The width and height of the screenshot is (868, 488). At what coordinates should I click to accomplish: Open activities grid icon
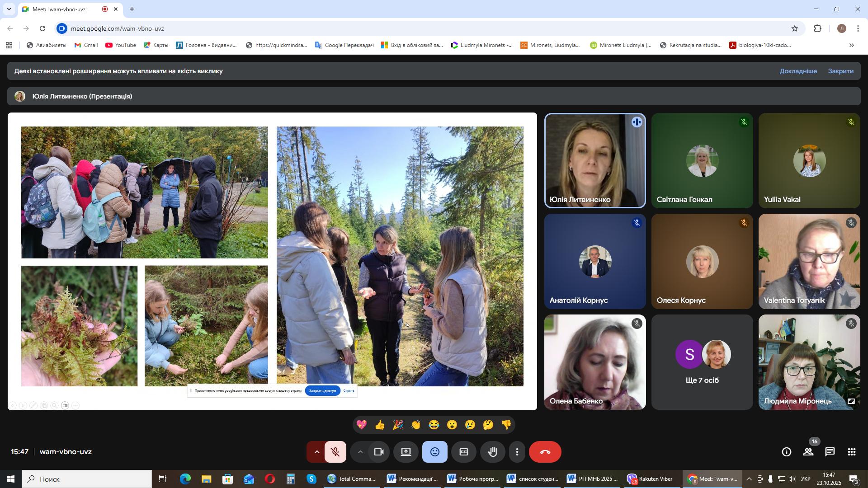(x=851, y=452)
